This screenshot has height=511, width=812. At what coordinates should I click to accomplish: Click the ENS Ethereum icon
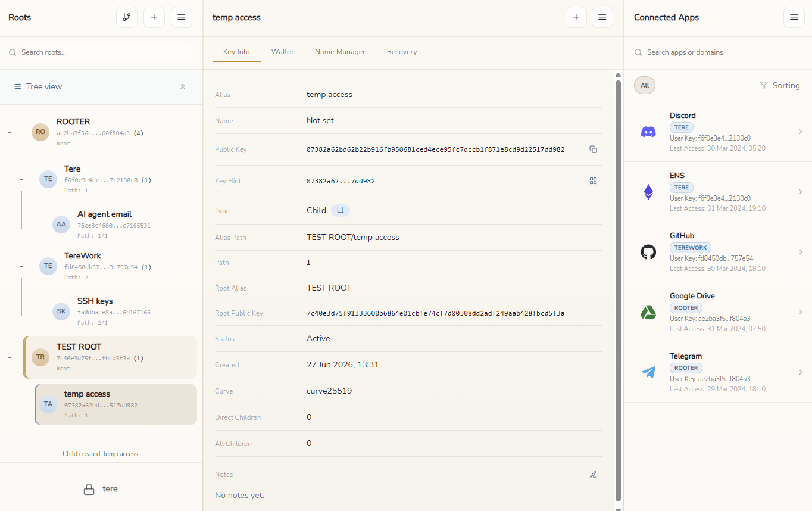(648, 192)
